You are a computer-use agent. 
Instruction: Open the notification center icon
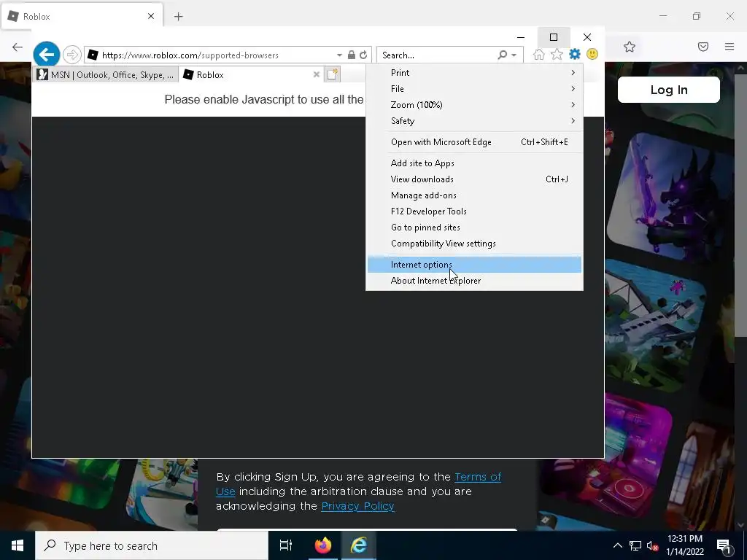pos(724,546)
